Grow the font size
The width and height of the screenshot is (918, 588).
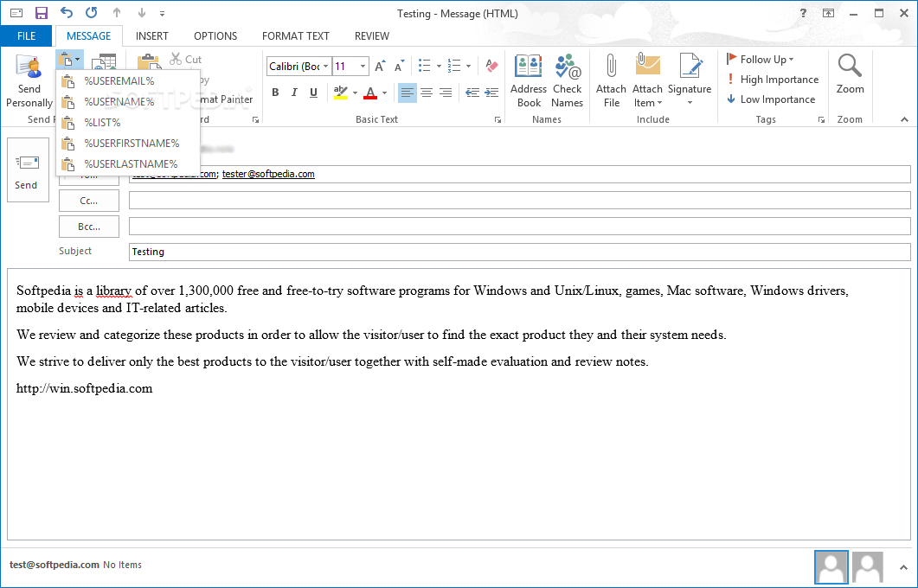(379, 66)
